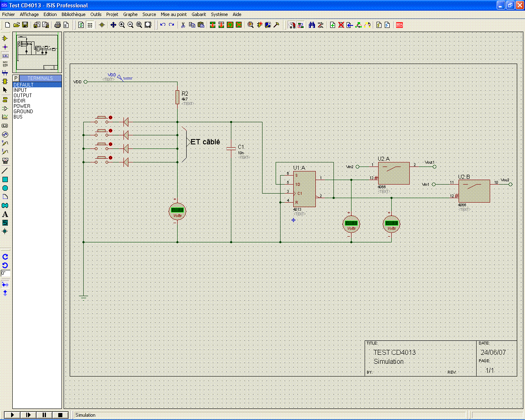This screenshot has width=525, height=420.
Task: Select GROUND in the terminals list
Action: click(23, 112)
